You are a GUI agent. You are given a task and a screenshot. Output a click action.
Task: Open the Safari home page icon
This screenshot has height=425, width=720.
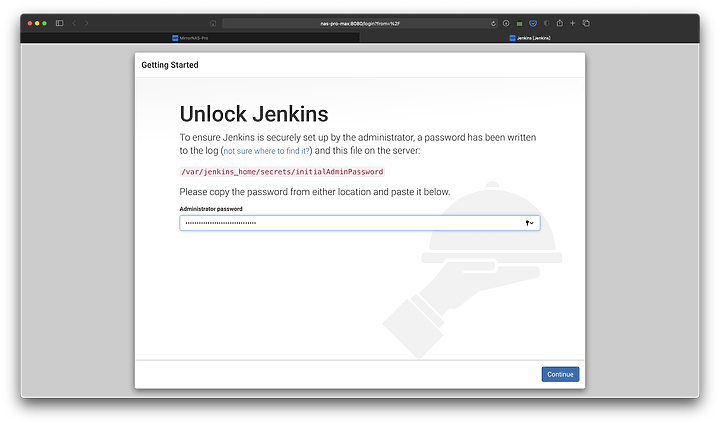213,23
